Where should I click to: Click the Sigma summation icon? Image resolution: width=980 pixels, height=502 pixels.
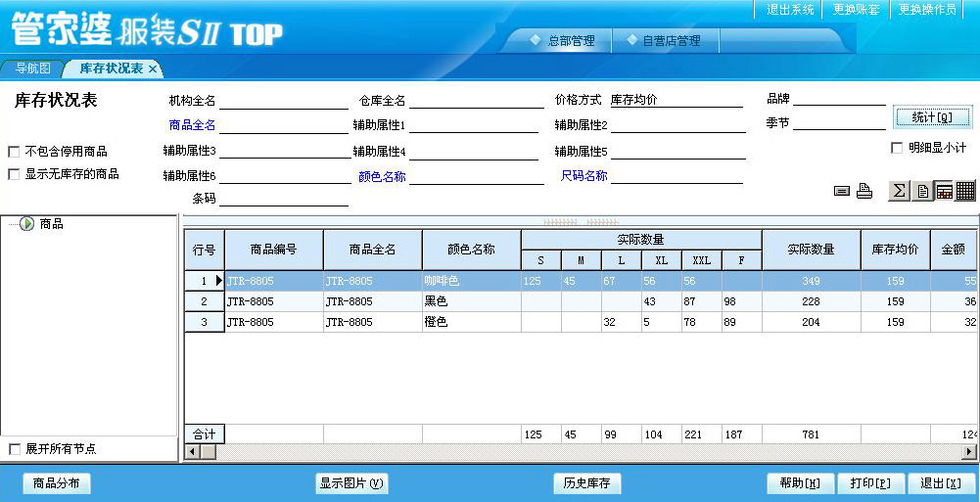pos(899,191)
